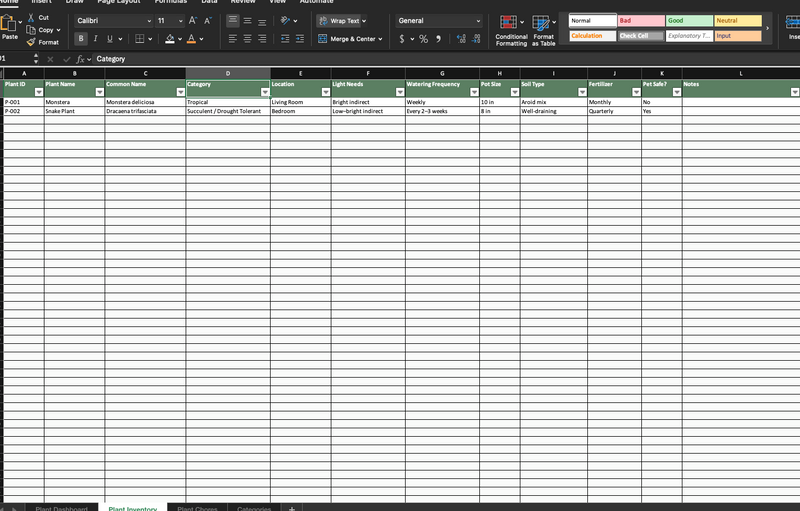The height and width of the screenshot is (511, 800).
Task: Open the General number format dropdown
Action: pos(439,21)
